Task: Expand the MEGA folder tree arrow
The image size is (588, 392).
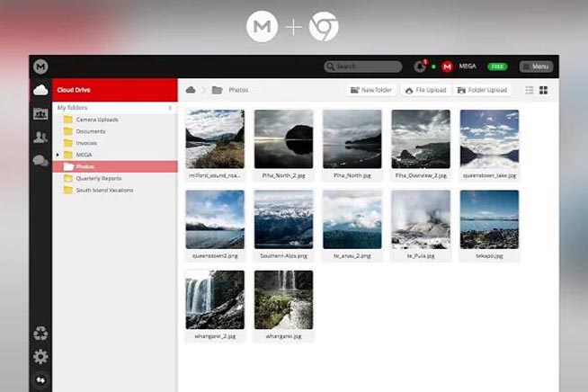Action: 58,155
